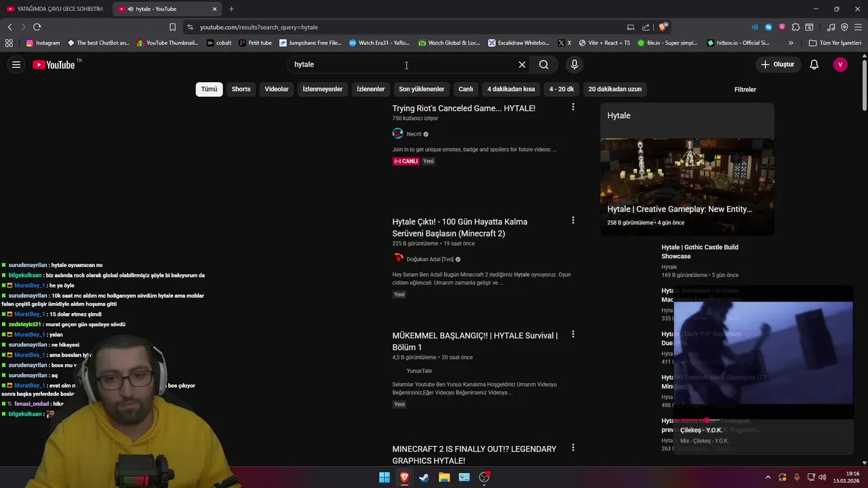
Task: Open a new browser tab
Action: click(x=231, y=9)
